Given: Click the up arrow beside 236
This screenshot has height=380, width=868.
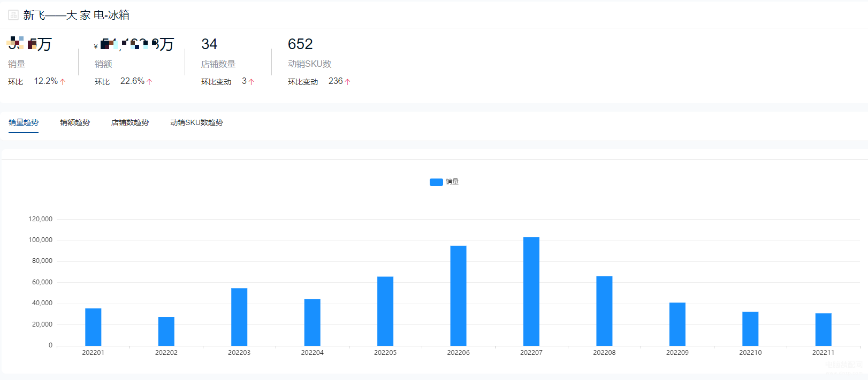Looking at the screenshot, I should point(347,82).
